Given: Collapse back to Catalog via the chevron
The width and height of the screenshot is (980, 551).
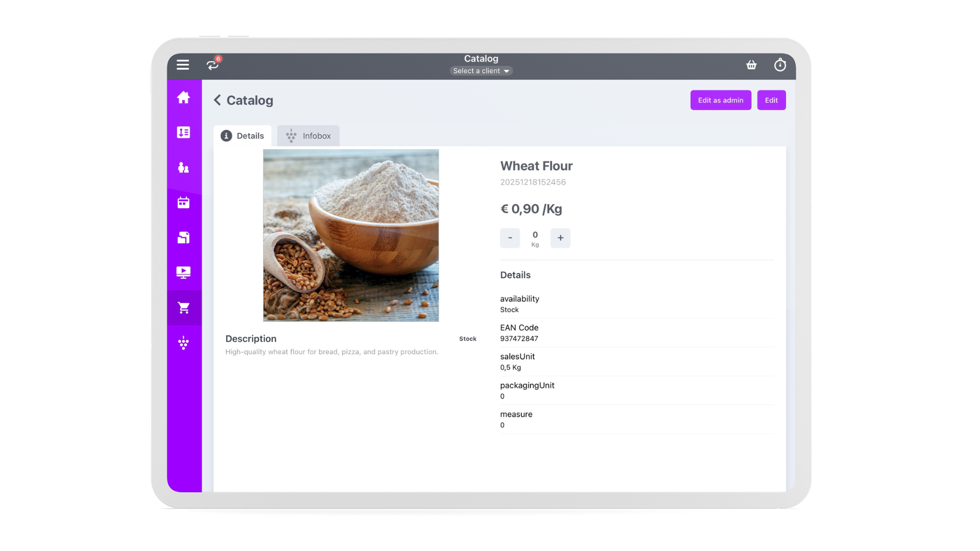Looking at the screenshot, I should (217, 100).
